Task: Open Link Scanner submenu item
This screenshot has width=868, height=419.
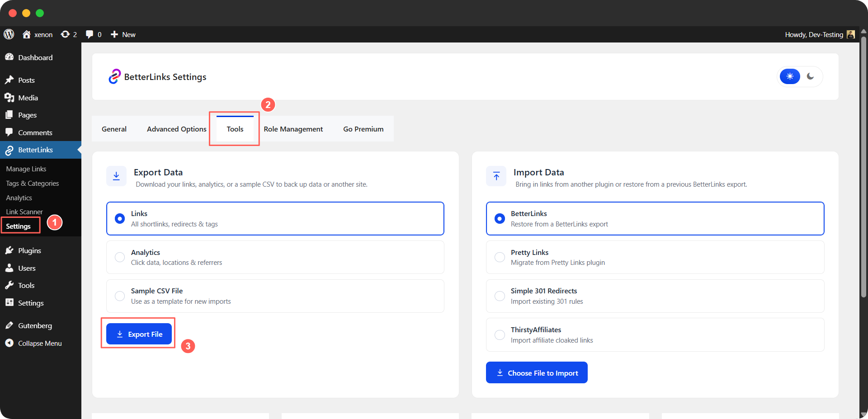Action: 24,212
